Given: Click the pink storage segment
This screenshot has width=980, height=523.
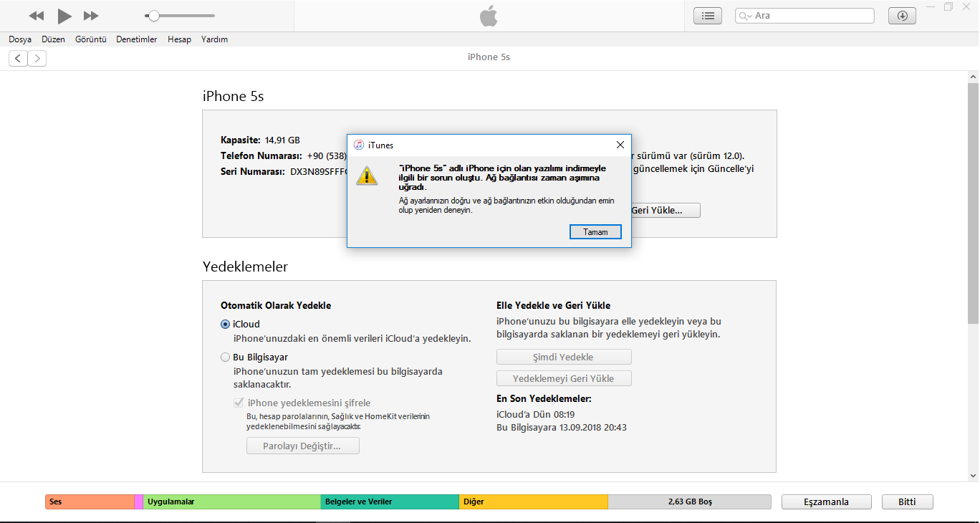Looking at the screenshot, I should (x=138, y=502).
